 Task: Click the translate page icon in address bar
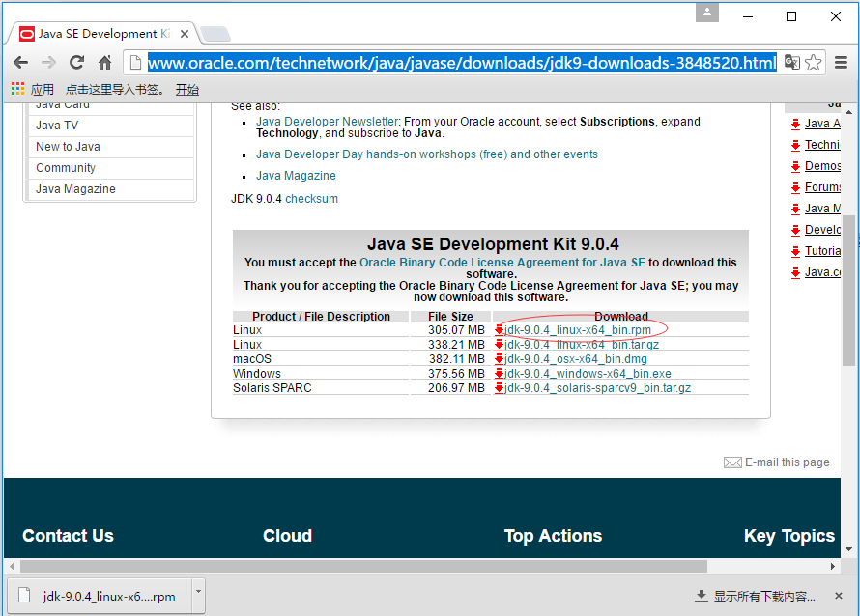[x=791, y=63]
